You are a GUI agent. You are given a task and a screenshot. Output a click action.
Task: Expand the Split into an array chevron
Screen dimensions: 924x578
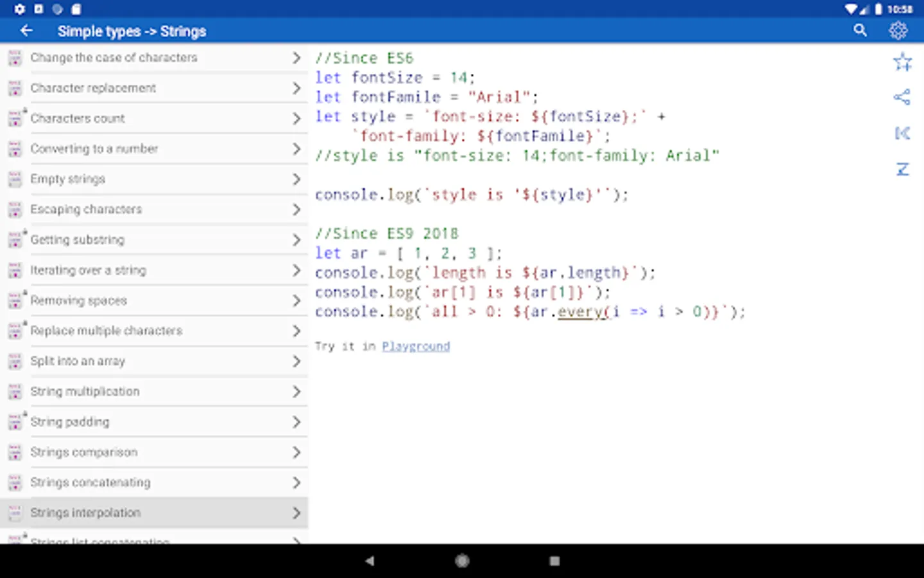(296, 361)
